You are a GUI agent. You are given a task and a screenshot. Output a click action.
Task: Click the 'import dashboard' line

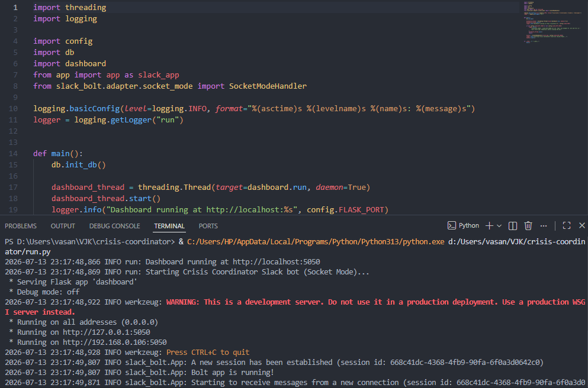click(70, 64)
